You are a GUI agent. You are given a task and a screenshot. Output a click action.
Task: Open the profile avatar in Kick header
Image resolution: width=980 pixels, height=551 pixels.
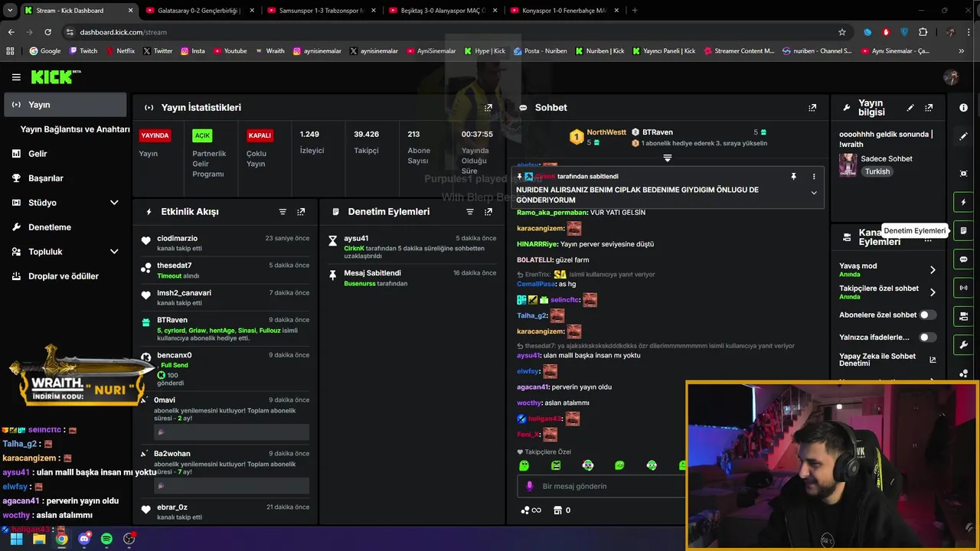(x=951, y=77)
